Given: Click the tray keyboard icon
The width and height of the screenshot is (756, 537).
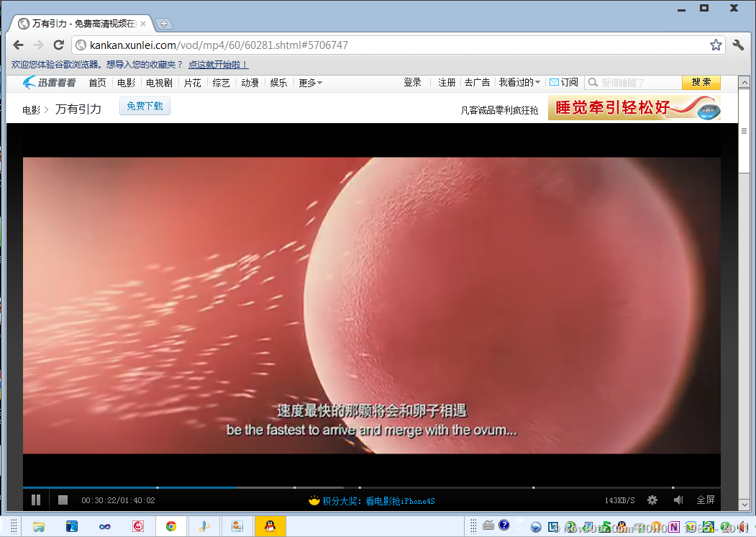Looking at the screenshot, I should [488, 525].
